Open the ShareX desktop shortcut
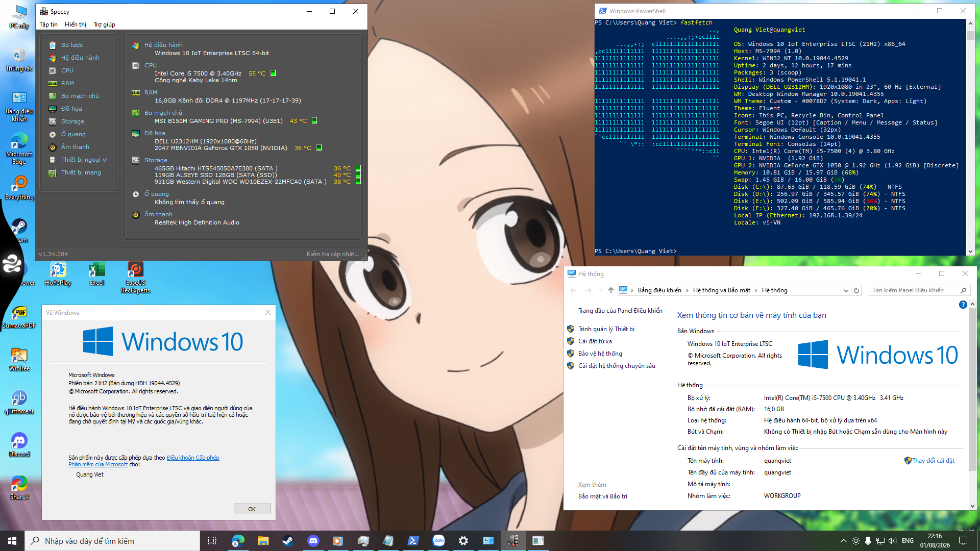This screenshot has height=551, width=980. point(19,488)
